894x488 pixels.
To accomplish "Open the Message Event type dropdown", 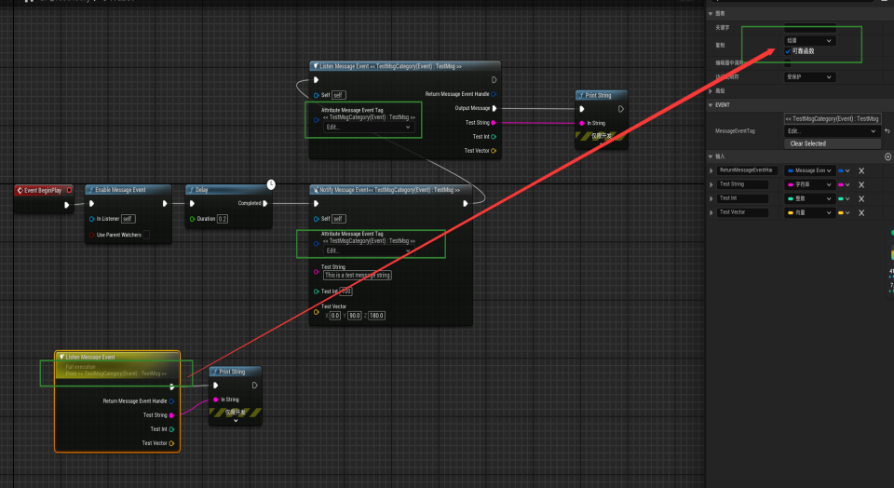I will (810, 170).
